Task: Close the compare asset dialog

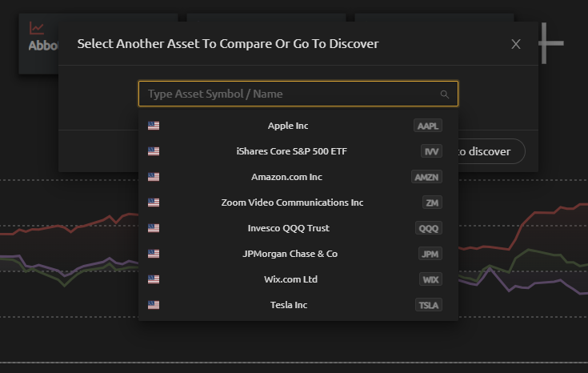Action: 516,44
